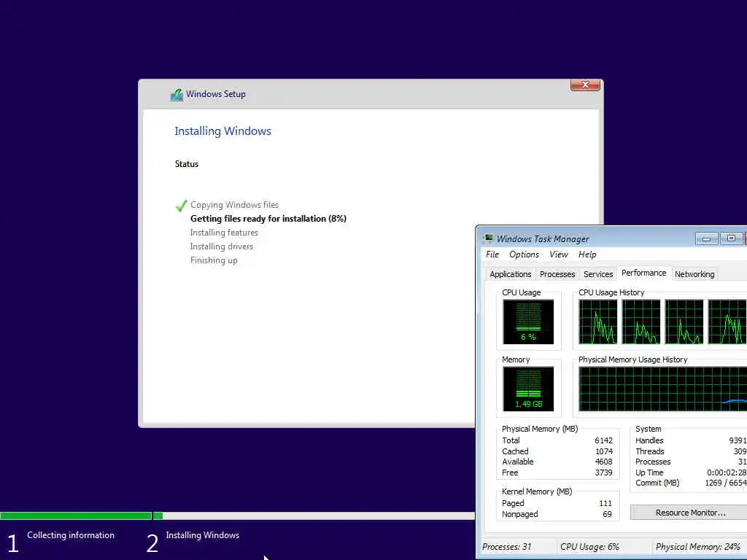The height and width of the screenshot is (560, 747).
Task: Switch to the Applications tab
Action: [510, 274]
